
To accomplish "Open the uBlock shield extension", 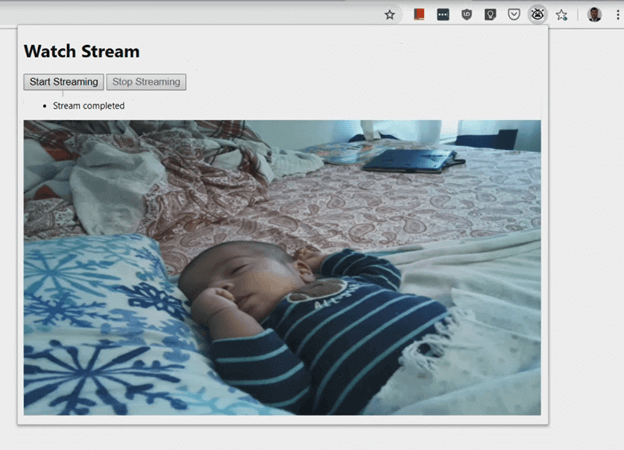I will click(466, 15).
